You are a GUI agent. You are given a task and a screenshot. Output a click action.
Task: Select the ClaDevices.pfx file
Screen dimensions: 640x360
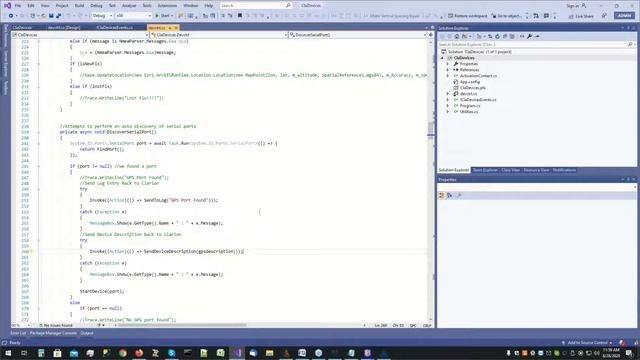(472, 88)
